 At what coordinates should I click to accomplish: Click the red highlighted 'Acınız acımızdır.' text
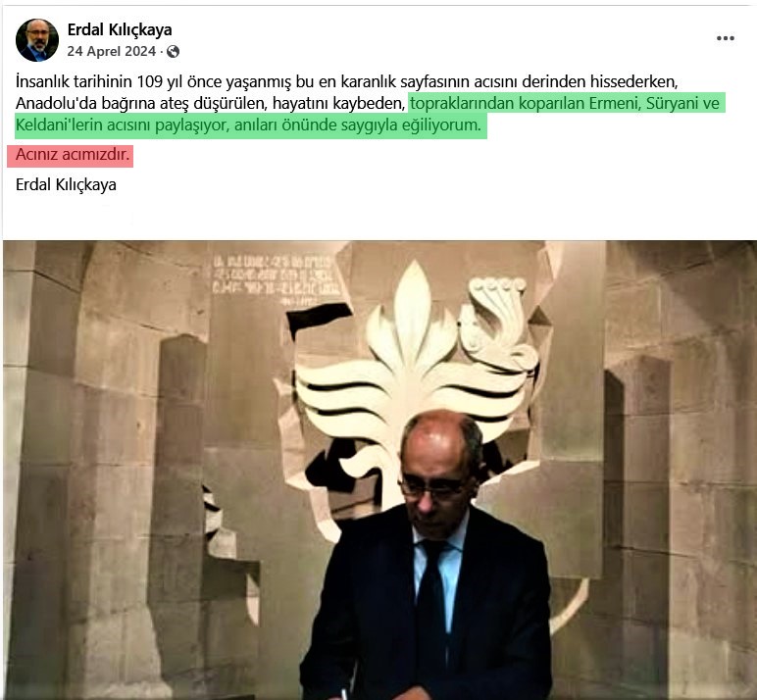71,155
